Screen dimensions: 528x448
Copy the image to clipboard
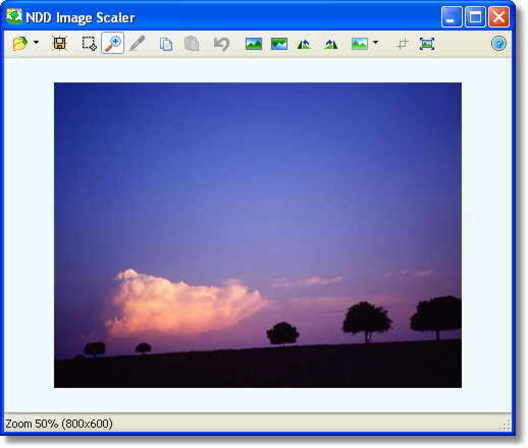tap(166, 44)
